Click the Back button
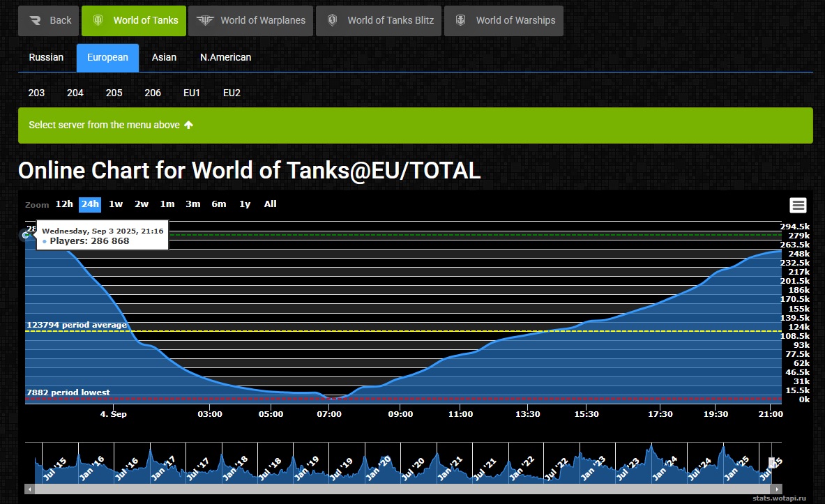Screen dimensions: 825x504 pos(48,20)
